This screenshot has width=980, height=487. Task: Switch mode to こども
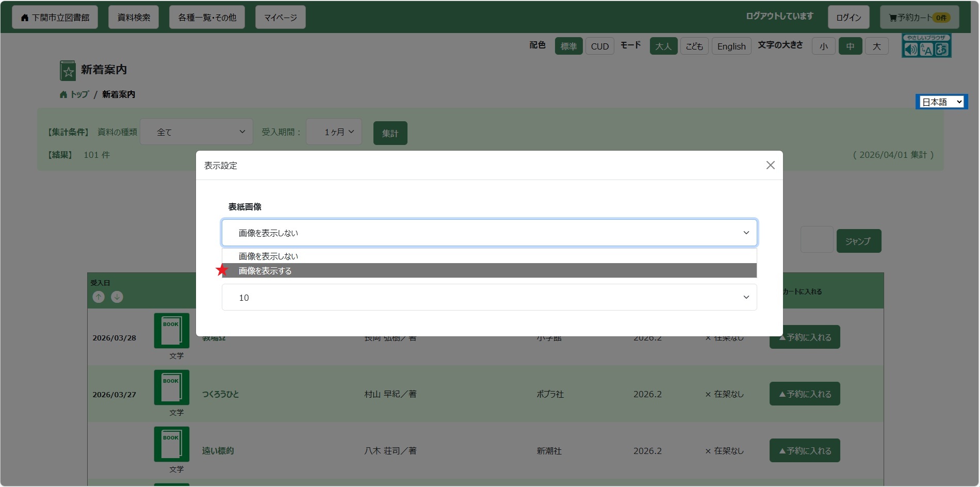pos(694,46)
